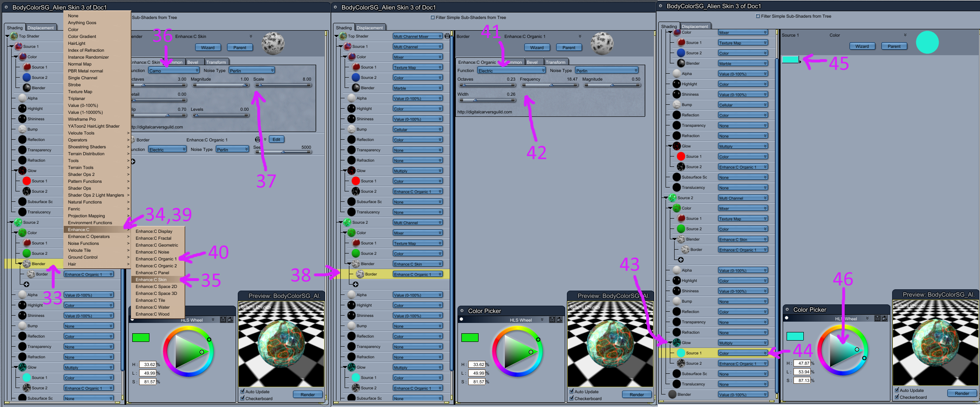
Task: Choose Texture Map from shader menu
Action: coord(80,91)
